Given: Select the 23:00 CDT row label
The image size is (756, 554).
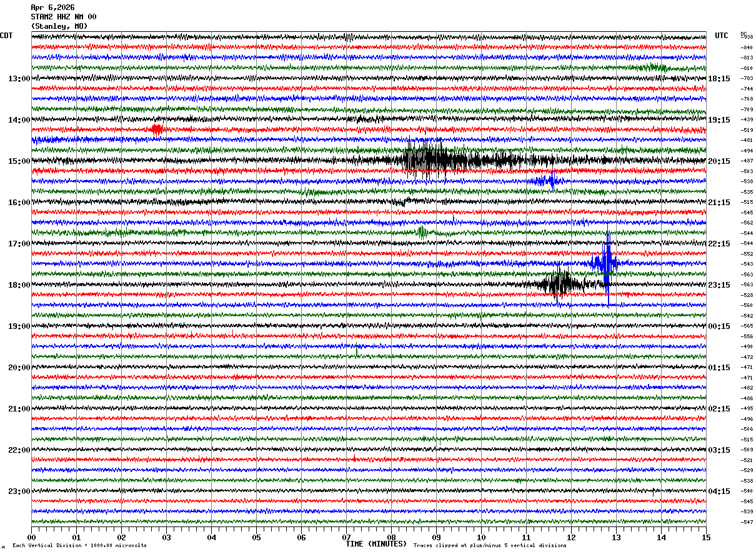Looking at the screenshot, I should click(x=19, y=491).
